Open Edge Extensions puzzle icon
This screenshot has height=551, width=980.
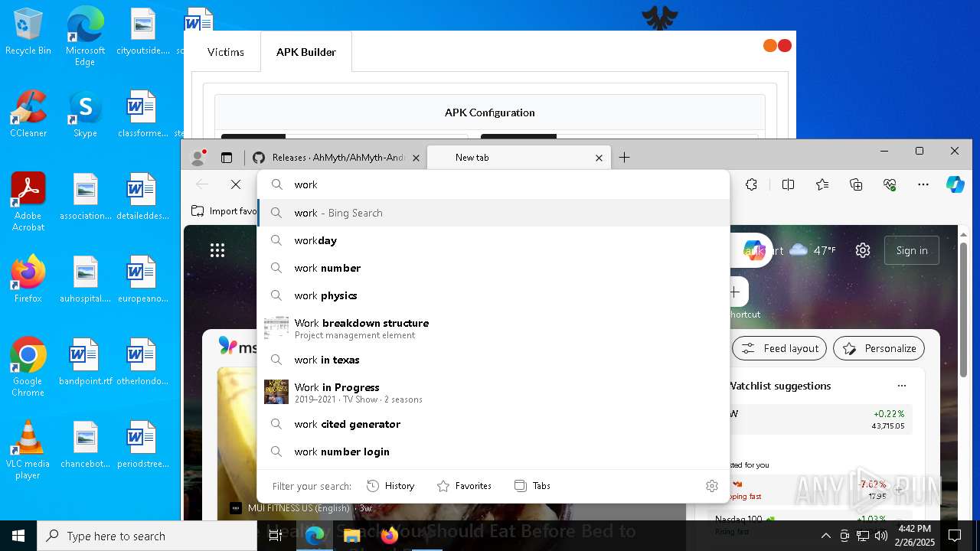(x=752, y=184)
